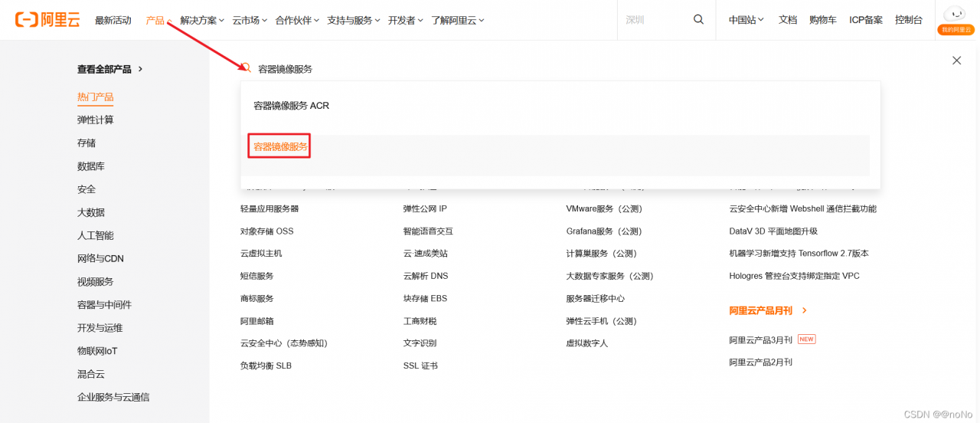The image size is (980, 423).
Task: Open the 中国站 region selector
Action: 746,20
